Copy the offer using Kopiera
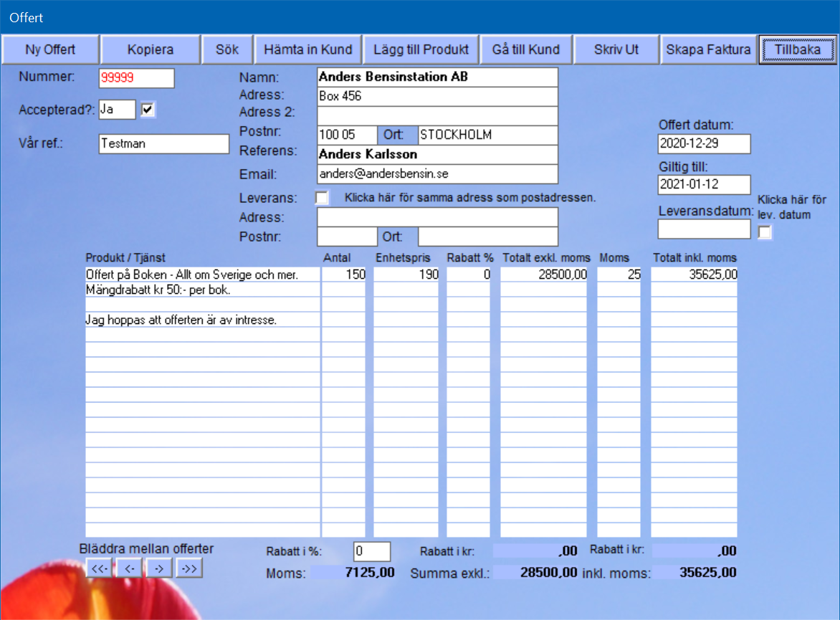 pos(151,49)
